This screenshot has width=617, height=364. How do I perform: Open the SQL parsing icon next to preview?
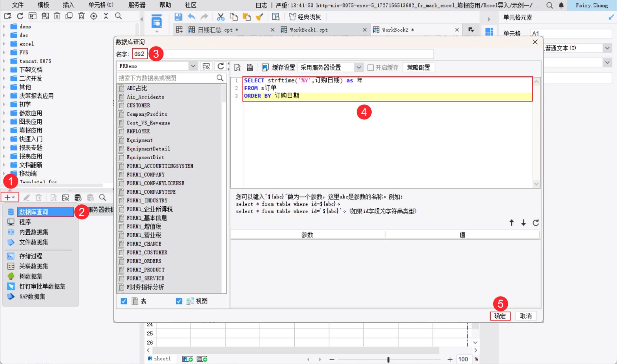tap(250, 67)
